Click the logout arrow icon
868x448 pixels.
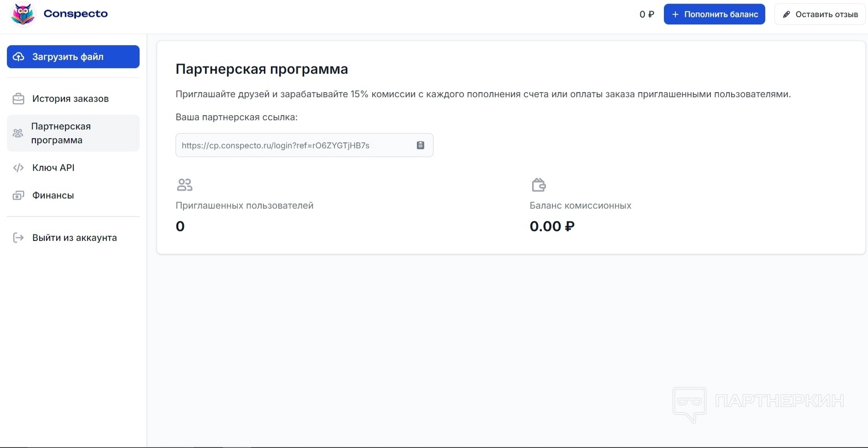18,238
